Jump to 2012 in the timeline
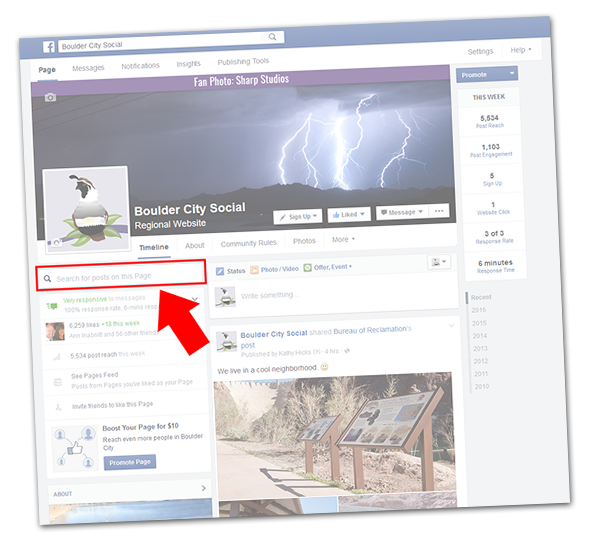 click(x=481, y=361)
